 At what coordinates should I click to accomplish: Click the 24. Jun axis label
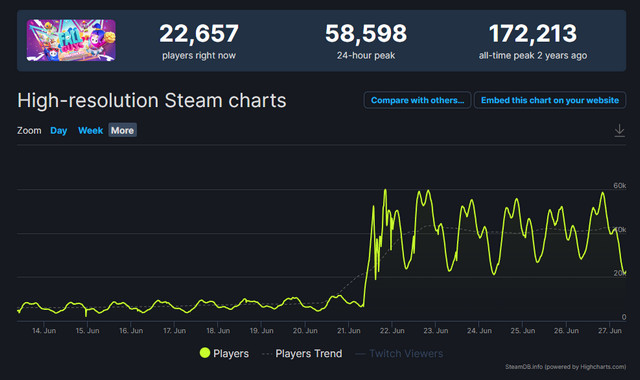point(479,331)
